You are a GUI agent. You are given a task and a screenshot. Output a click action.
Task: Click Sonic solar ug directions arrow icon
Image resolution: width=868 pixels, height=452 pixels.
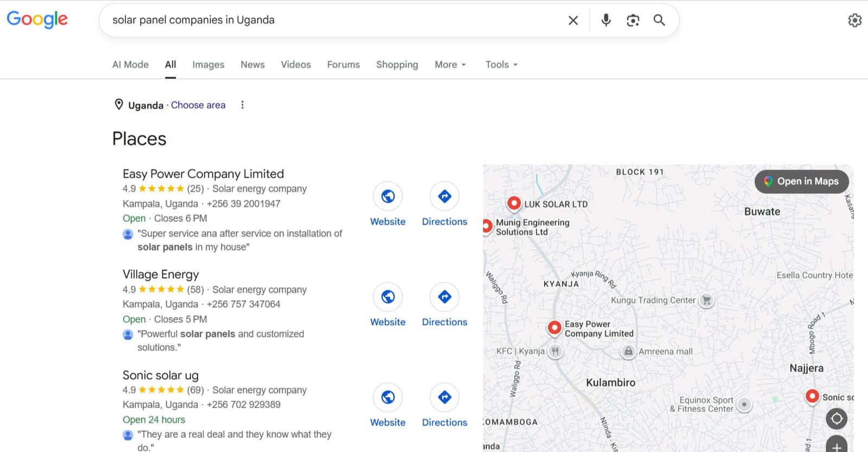point(444,397)
